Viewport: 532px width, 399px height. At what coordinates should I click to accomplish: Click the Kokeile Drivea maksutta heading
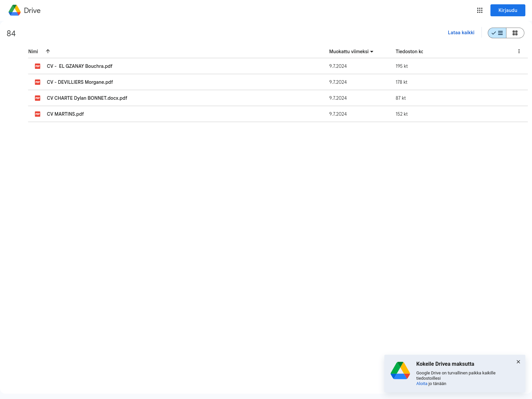pos(445,364)
